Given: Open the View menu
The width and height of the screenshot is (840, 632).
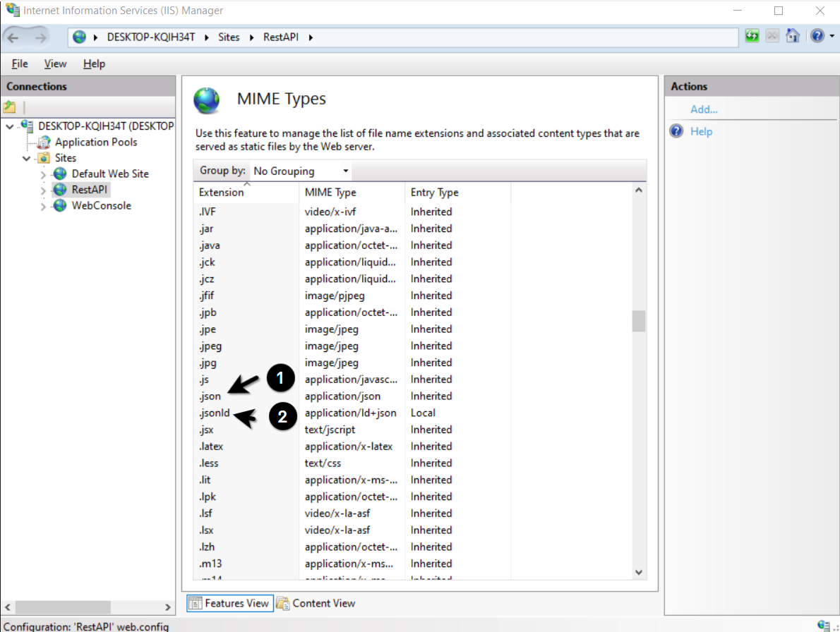Looking at the screenshot, I should coord(55,63).
